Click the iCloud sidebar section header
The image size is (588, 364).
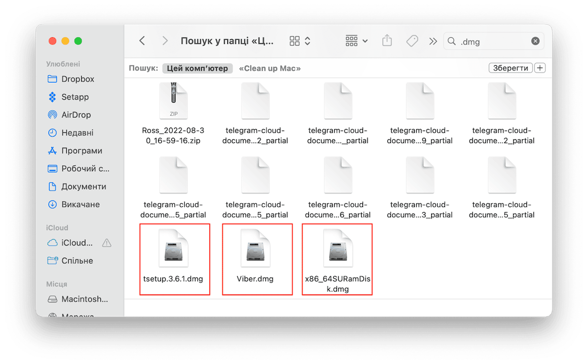57,228
